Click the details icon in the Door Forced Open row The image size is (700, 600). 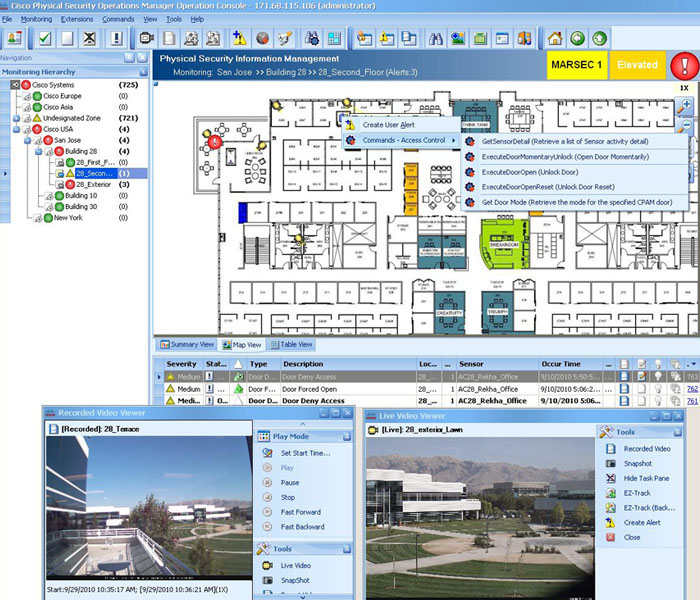tap(624, 389)
